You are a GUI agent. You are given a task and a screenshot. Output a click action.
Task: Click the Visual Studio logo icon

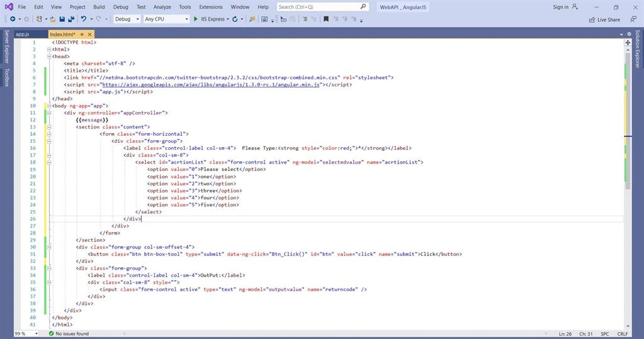(x=9, y=7)
